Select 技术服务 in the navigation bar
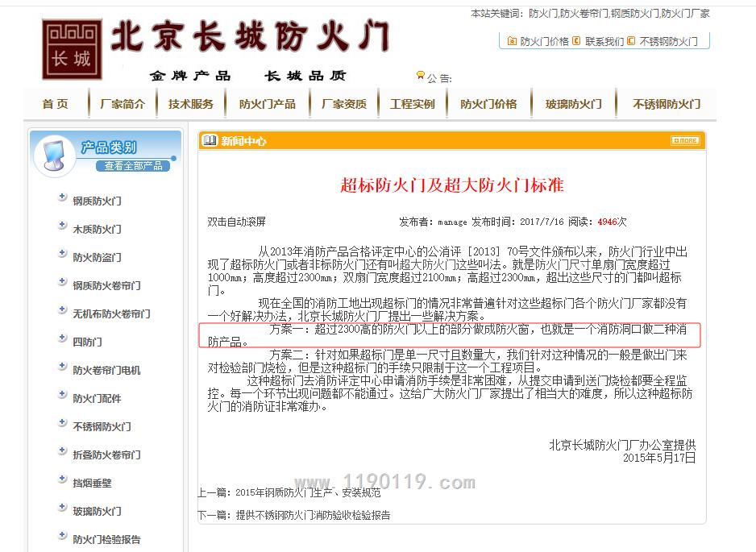 [x=191, y=104]
